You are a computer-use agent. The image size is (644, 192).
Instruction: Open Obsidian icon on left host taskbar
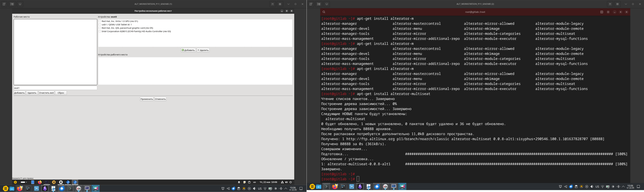pos(45,188)
